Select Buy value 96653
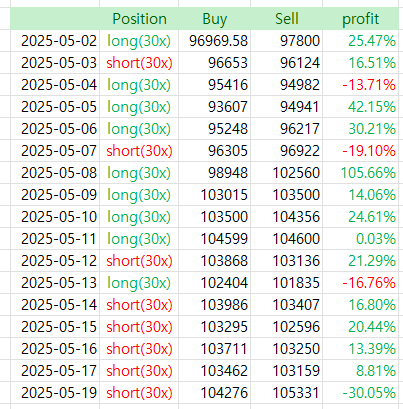403x409 pixels. pos(214,63)
